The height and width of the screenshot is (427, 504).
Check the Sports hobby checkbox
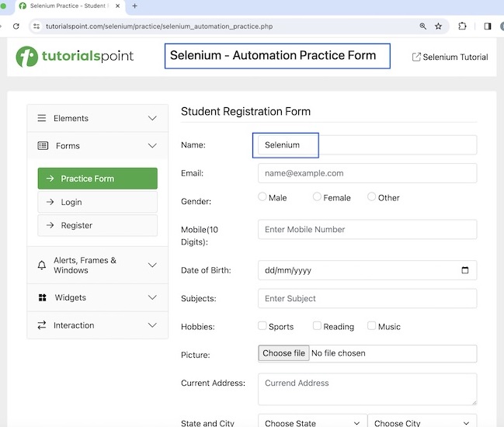pos(262,326)
